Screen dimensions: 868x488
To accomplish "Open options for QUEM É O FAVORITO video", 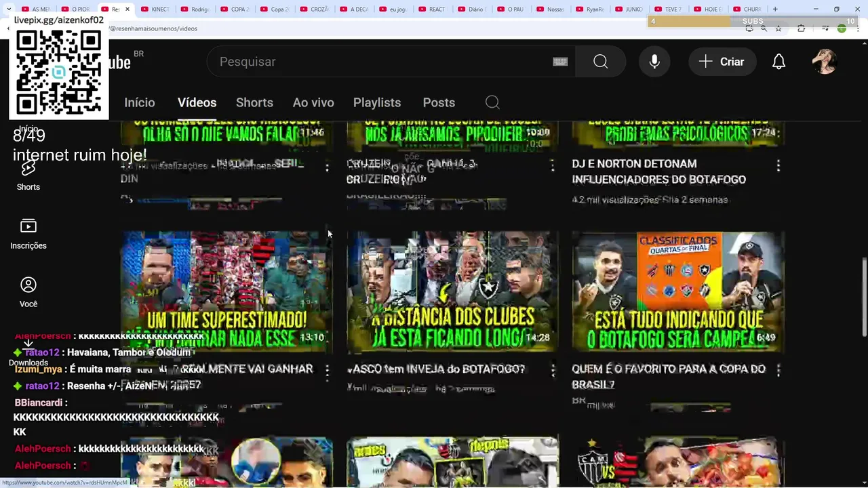I will click(x=778, y=370).
